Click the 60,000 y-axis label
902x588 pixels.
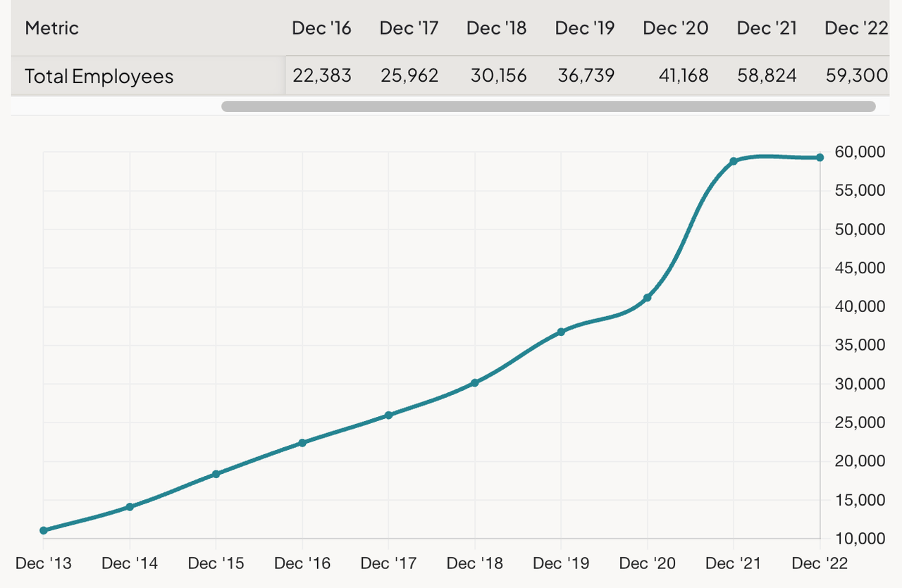[x=860, y=151]
